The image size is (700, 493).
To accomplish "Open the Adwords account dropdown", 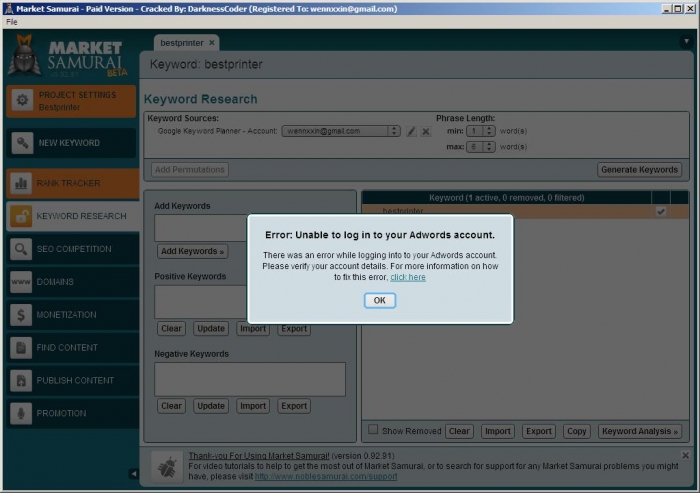I will (x=341, y=131).
